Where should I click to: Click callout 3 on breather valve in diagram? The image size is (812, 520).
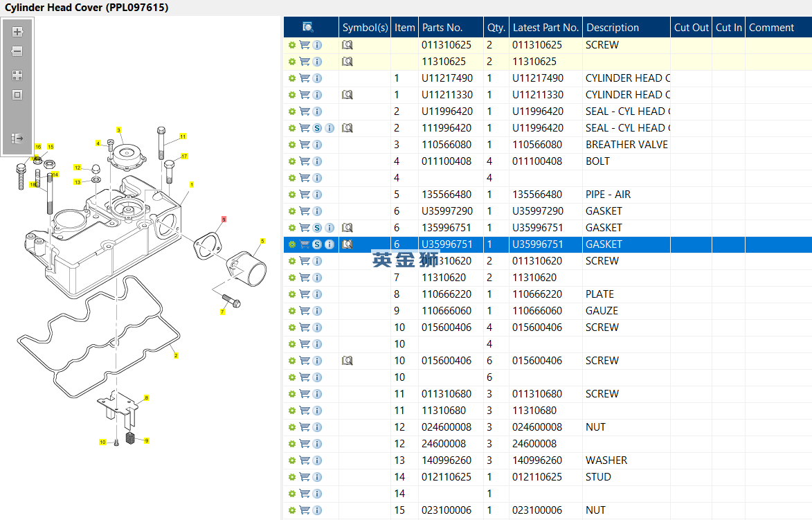[118, 130]
